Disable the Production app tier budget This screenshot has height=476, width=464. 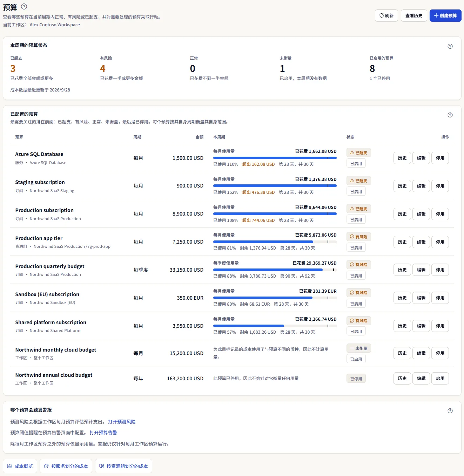click(x=440, y=242)
